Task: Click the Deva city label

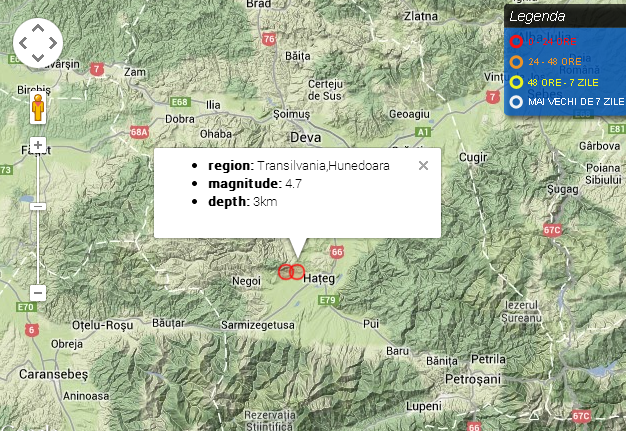Action: tap(305, 138)
